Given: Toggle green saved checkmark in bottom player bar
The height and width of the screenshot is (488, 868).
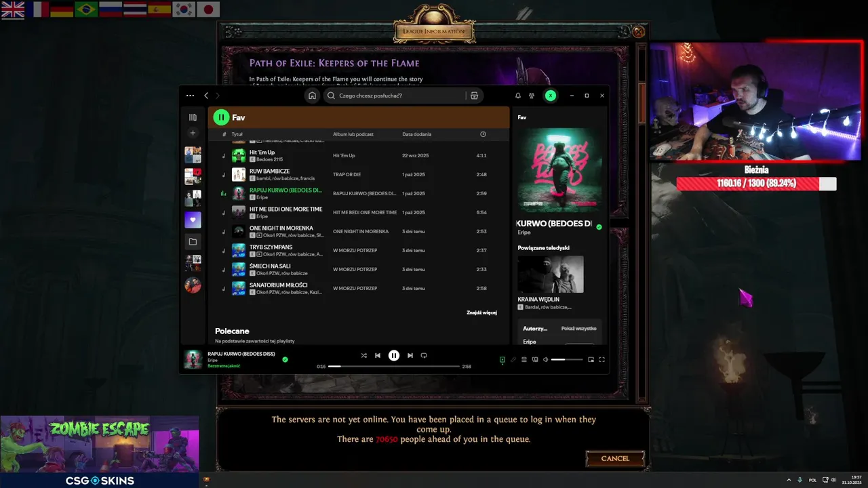Looking at the screenshot, I should point(285,359).
